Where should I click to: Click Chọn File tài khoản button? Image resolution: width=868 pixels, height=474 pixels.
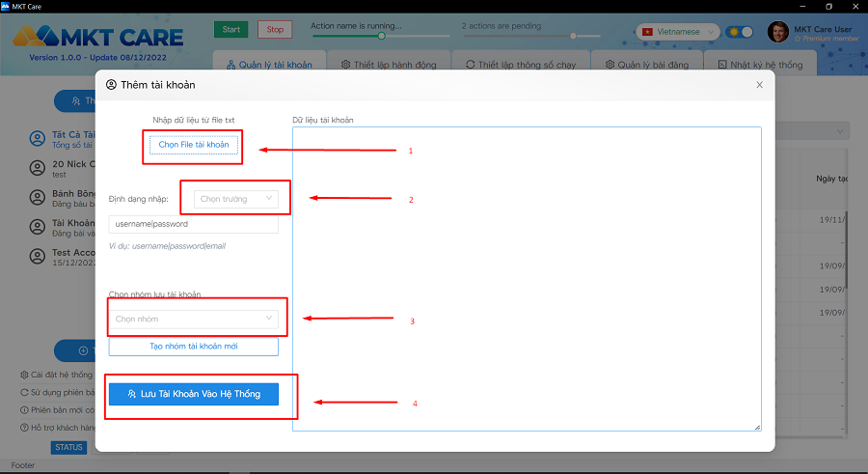194,145
